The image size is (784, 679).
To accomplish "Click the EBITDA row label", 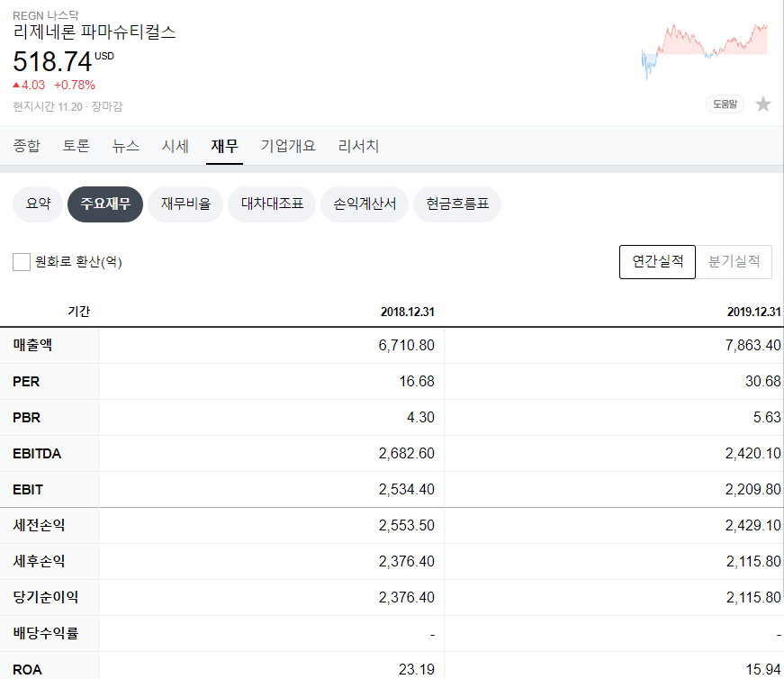I will (x=37, y=453).
